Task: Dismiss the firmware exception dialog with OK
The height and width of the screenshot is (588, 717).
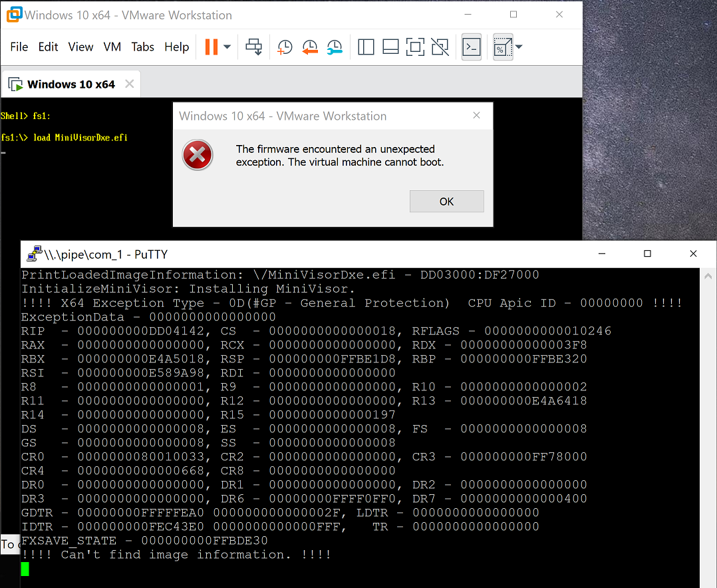Action: coord(446,201)
